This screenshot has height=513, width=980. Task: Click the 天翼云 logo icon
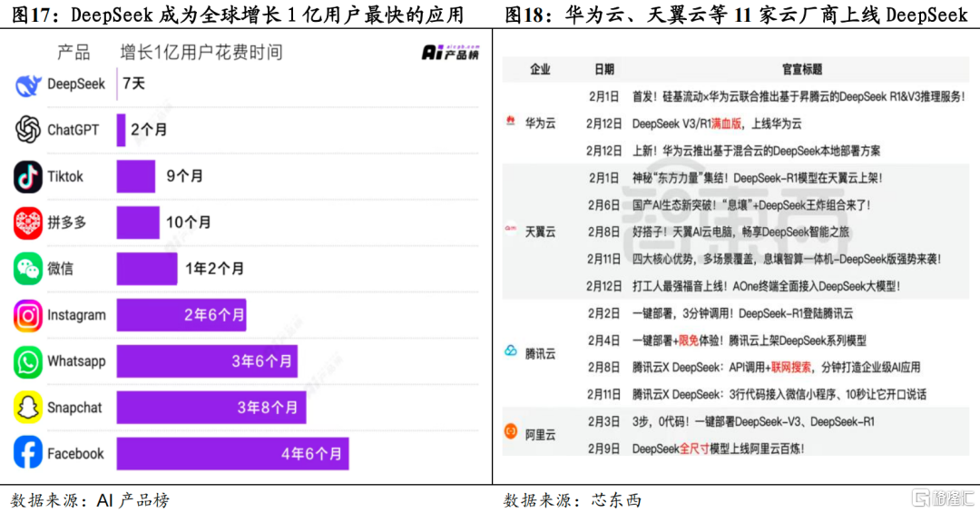tap(511, 229)
